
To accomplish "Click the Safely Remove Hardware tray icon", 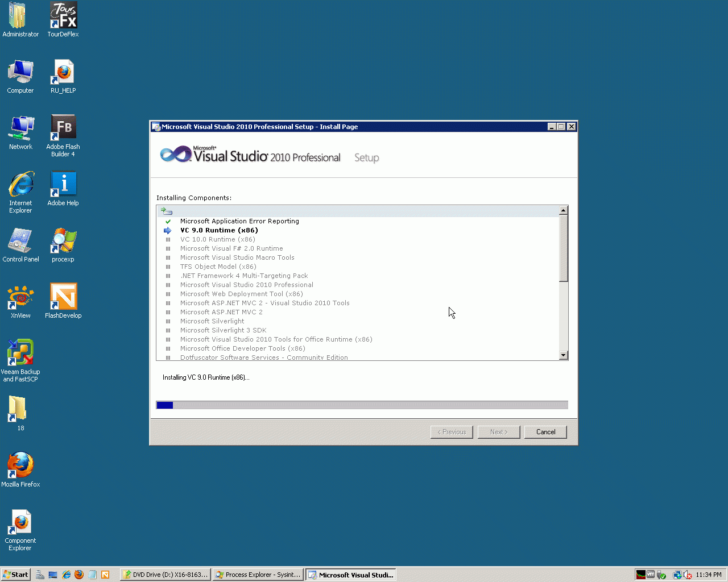I will [x=661, y=575].
